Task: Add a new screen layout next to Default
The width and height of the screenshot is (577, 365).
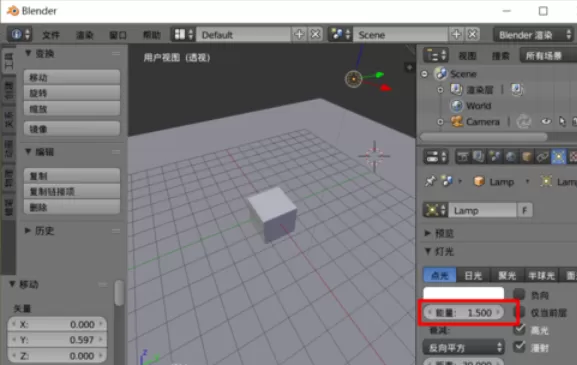Action: [x=299, y=35]
